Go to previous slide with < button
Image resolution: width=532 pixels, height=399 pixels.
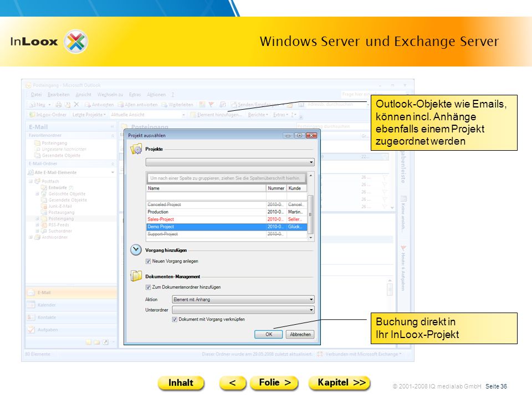(232, 383)
